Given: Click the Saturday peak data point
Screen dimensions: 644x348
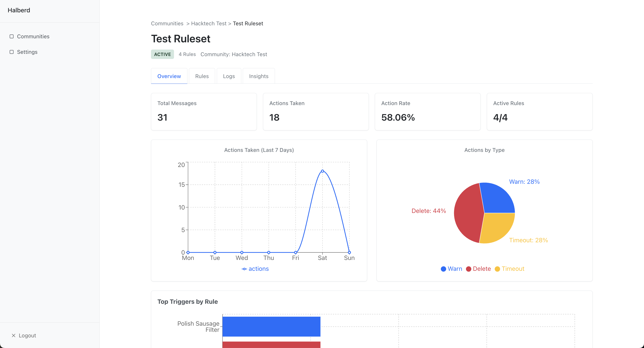Looking at the screenshot, I should coord(322,171).
